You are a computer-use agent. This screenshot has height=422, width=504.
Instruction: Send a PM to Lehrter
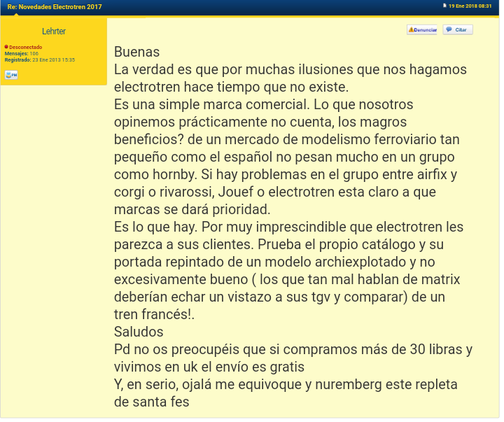click(x=11, y=75)
